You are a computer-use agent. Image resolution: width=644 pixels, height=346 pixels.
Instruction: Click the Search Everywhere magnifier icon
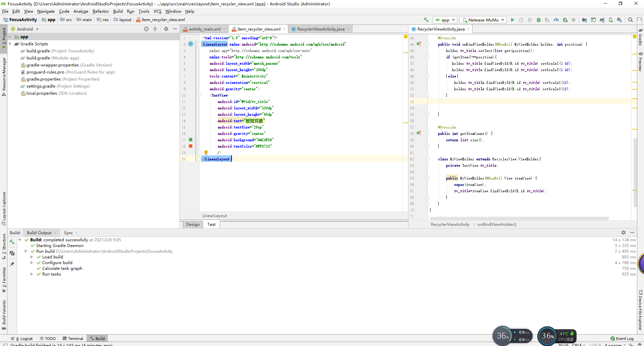[631, 20]
